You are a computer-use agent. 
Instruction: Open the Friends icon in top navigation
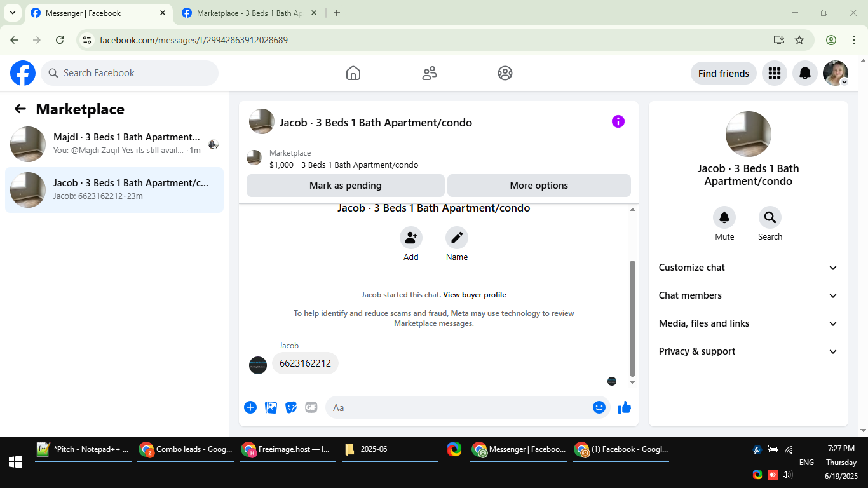[x=430, y=73]
